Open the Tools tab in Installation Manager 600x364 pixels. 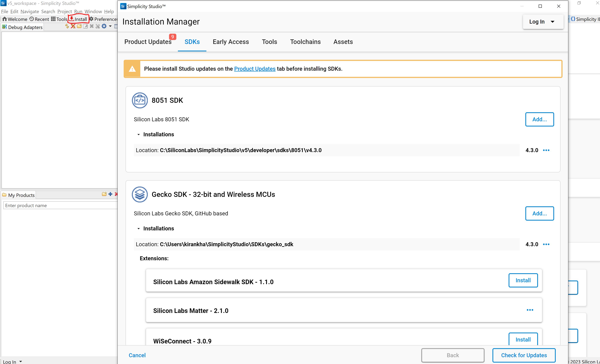270,42
